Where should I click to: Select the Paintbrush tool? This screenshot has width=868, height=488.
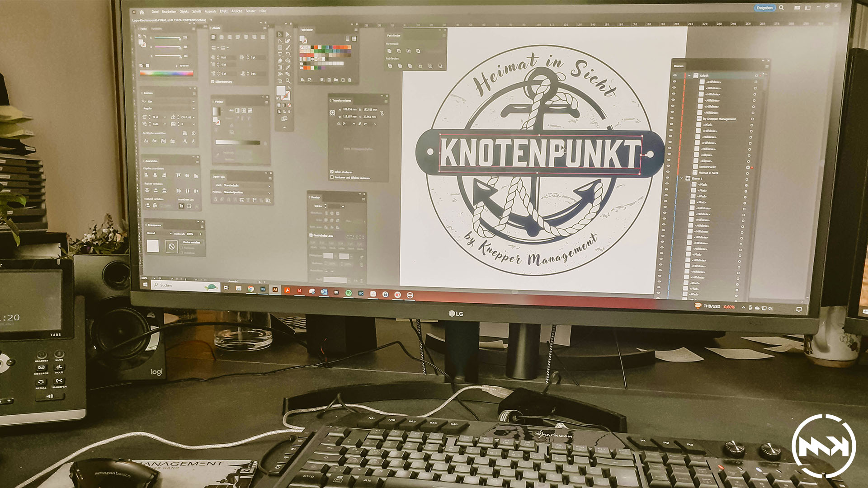coord(288,47)
